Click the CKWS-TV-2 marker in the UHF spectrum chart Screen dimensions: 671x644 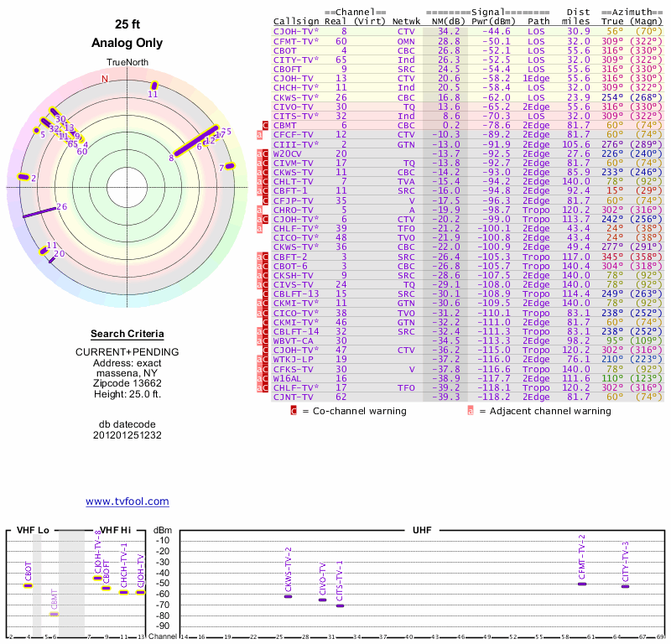(288, 596)
